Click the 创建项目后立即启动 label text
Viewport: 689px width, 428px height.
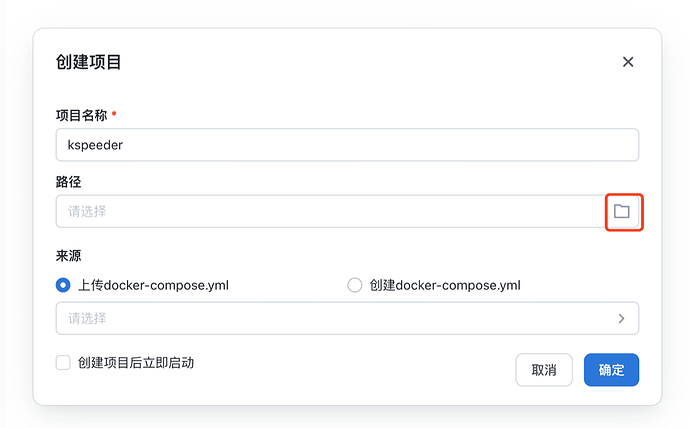click(x=136, y=363)
